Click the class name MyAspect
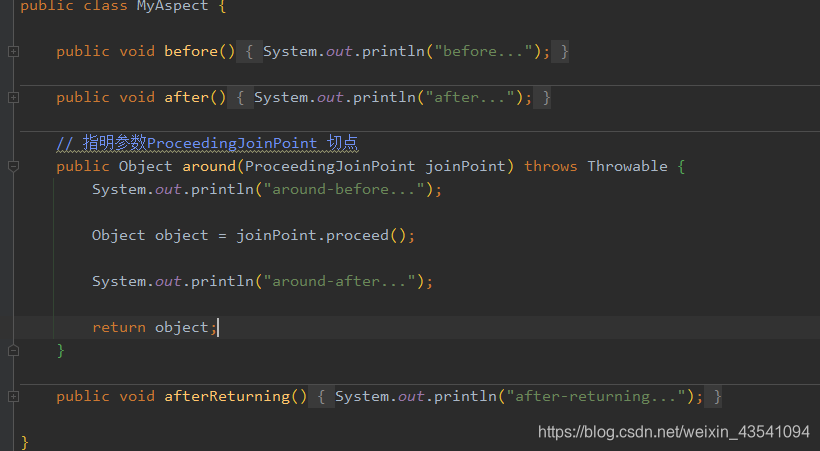The width and height of the screenshot is (820, 451). pyautogui.click(x=172, y=6)
